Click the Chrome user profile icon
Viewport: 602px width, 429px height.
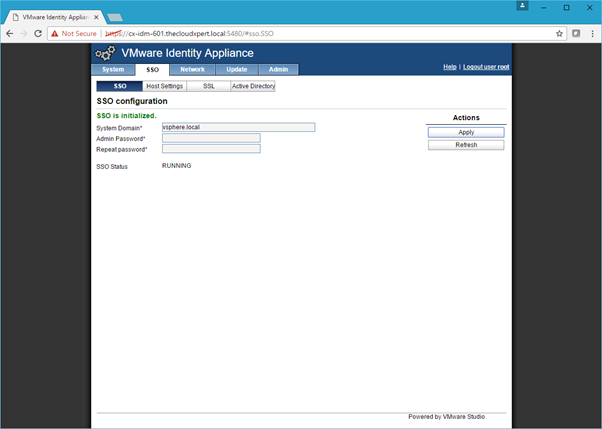(523, 7)
